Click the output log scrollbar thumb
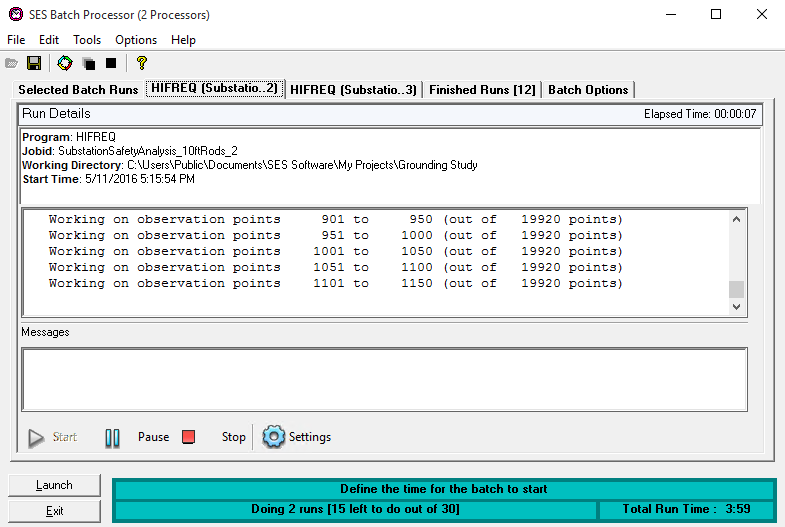Screen dimensions: 785x527 click(x=736, y=289)
